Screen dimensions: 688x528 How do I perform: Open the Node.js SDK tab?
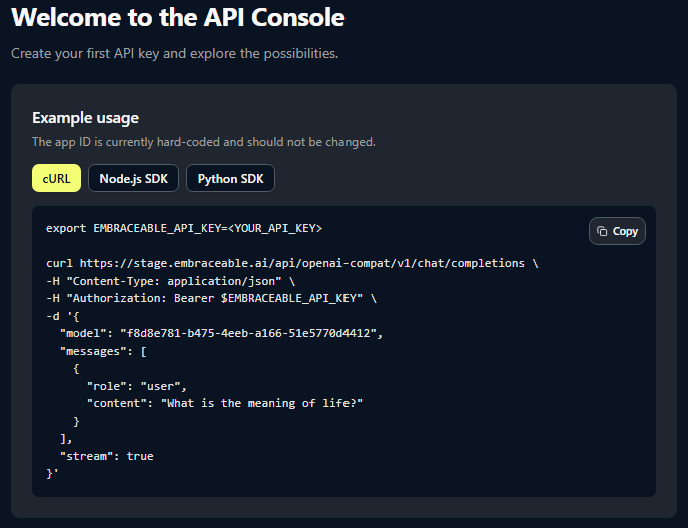[x=134, y=178]
